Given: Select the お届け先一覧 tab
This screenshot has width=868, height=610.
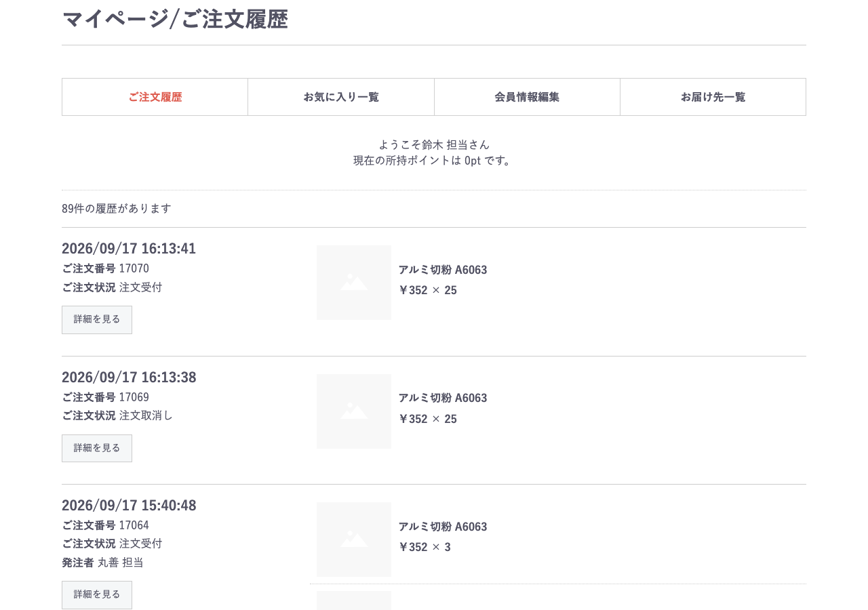Looking at the screenshot, I should coord(713,97).
